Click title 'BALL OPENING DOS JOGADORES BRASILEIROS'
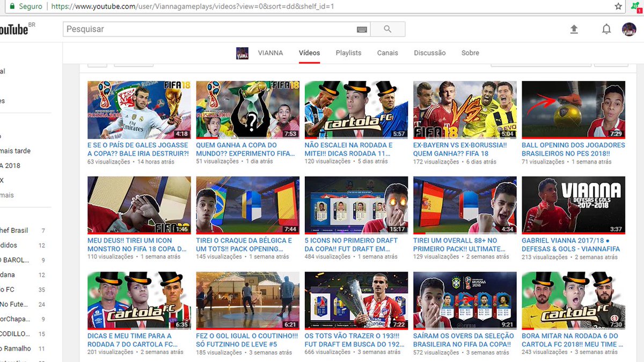This screenshot has width=644, height=362. [573, 149]
